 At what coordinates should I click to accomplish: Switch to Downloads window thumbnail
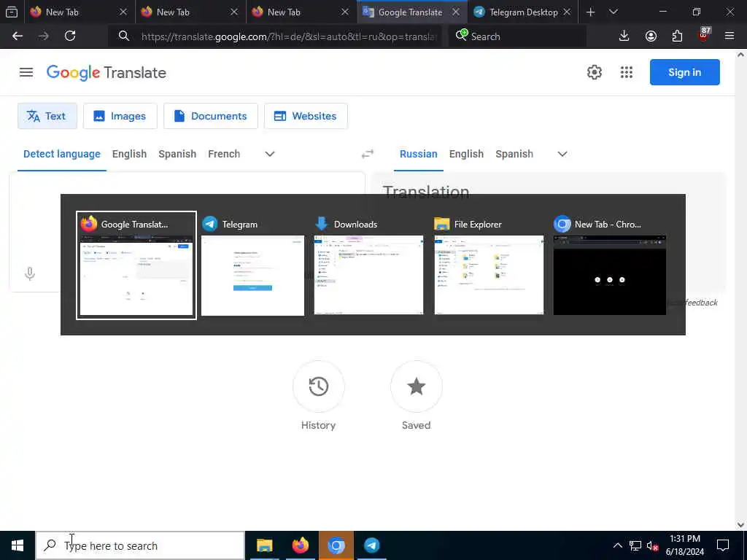coord(368,265)
